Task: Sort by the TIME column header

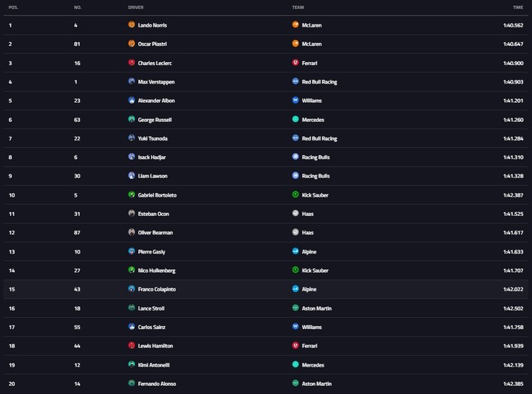Action: click(518, 7)
